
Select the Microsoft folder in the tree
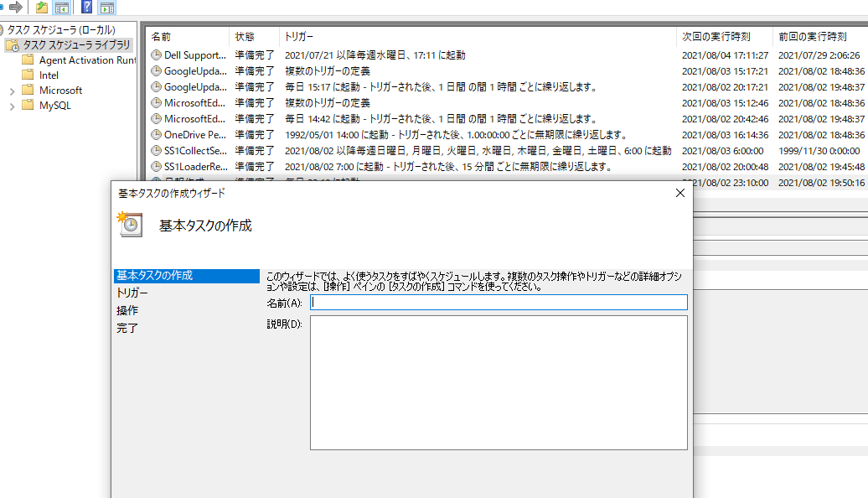(x=60, y=91)
